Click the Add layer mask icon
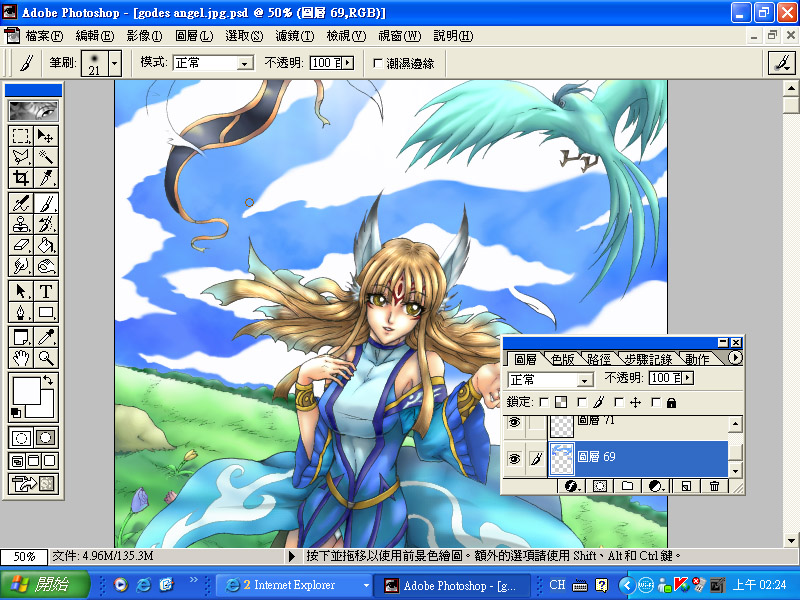 (600, 486)
